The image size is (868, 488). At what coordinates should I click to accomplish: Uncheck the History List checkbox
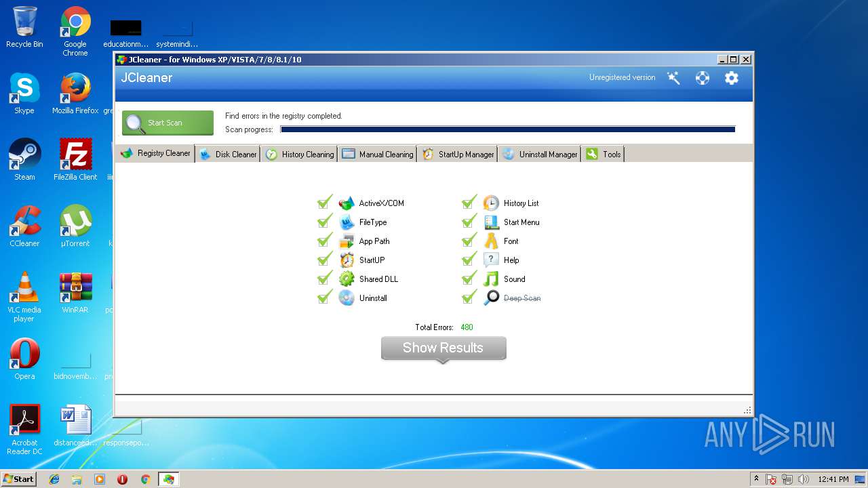pos(469,203)
